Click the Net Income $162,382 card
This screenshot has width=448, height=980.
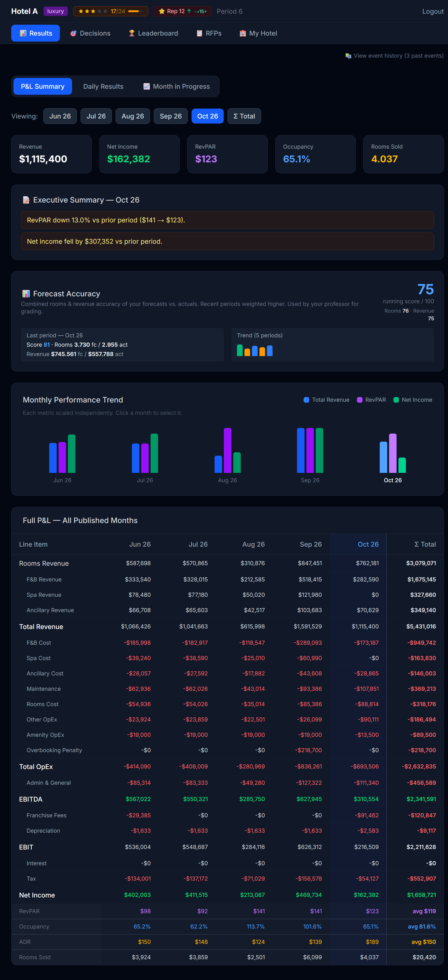point(140,154)
